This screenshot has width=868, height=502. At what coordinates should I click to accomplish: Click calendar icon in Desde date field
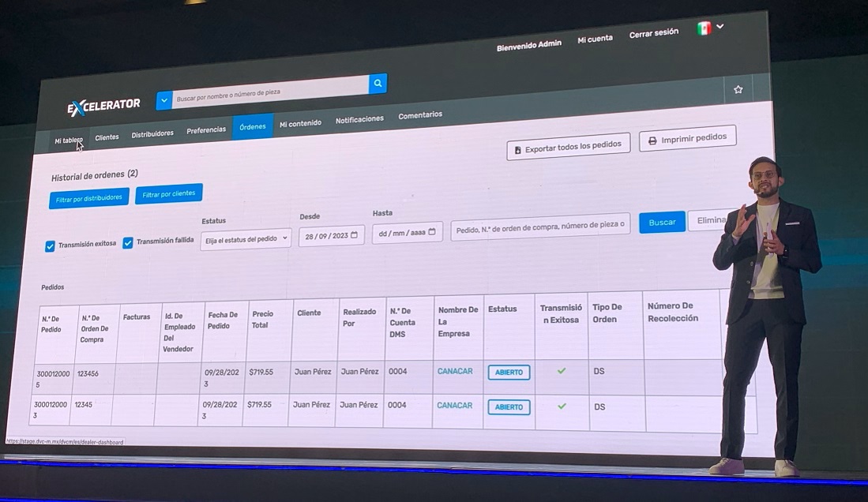click(x=355, y=235)
